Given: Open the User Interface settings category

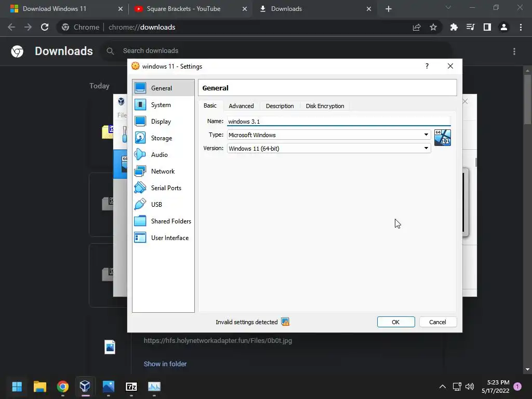Looking at the screenshot, I should 163,238.
